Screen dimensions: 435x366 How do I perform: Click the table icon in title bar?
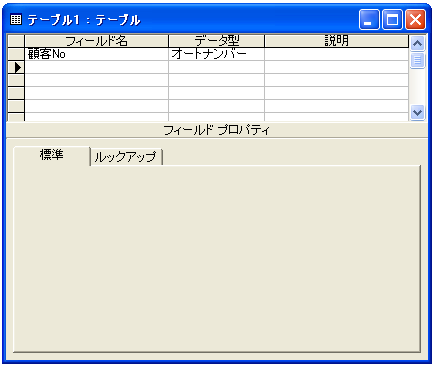(x=16, y=20)
